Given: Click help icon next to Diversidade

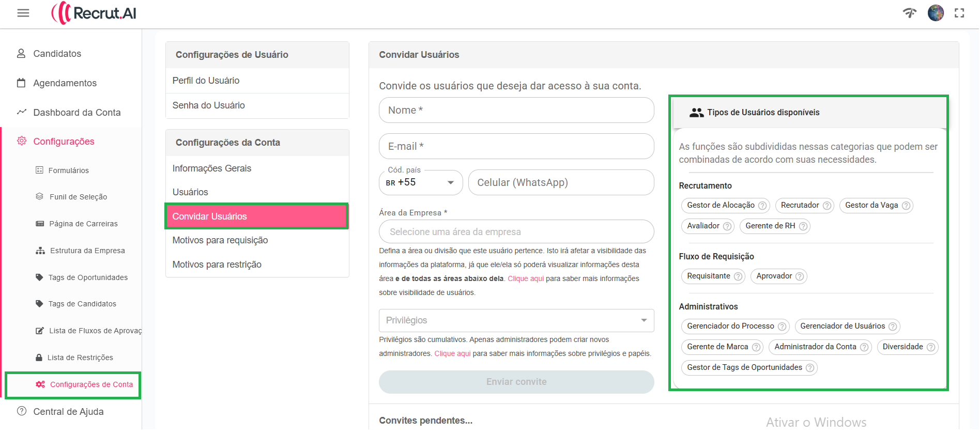Looking at the screenshot, I should point(931,347).
